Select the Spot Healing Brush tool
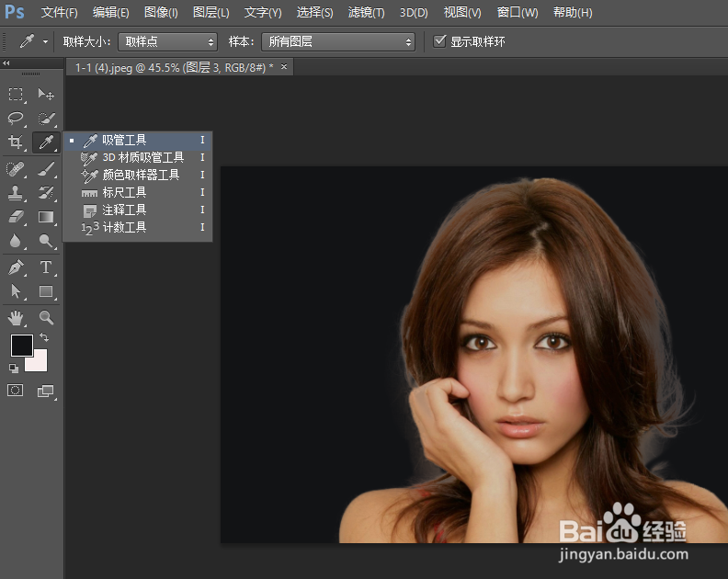 [x=16, y=169]
